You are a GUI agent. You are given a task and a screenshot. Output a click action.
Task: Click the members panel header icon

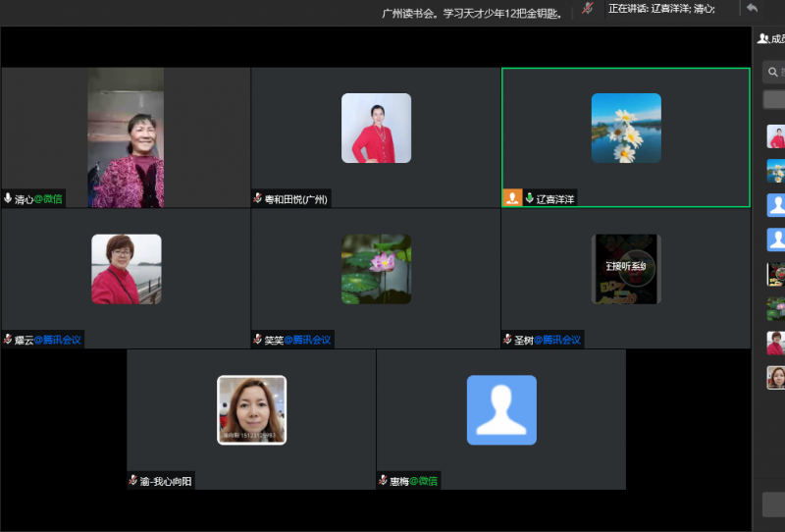(763, 38)
